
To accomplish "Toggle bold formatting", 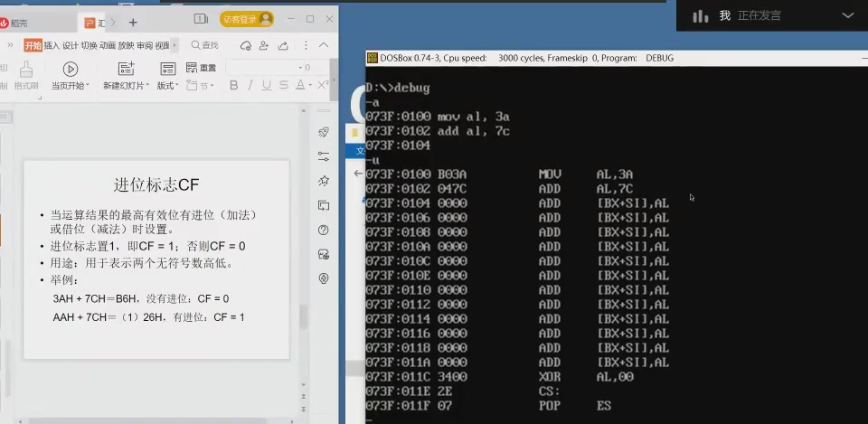I will click(x=233, y=85).
